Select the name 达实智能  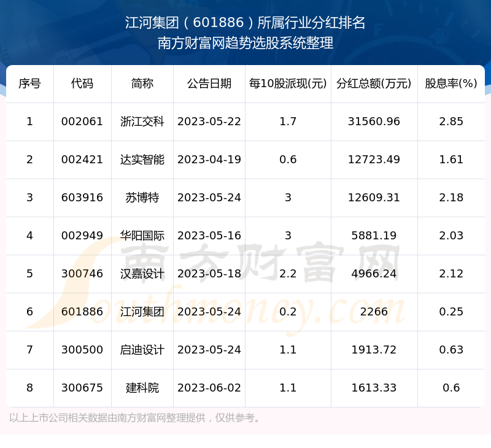(x=142, y=160)
